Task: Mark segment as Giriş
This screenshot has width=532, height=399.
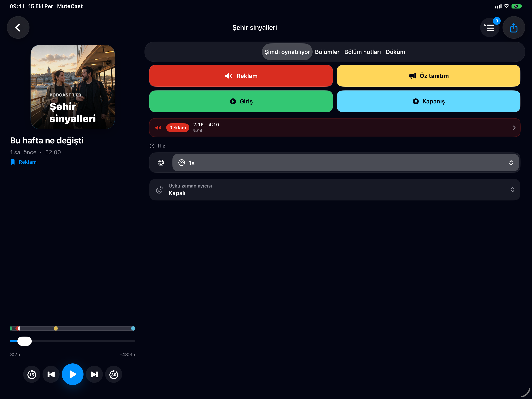Action: point(241,101)
